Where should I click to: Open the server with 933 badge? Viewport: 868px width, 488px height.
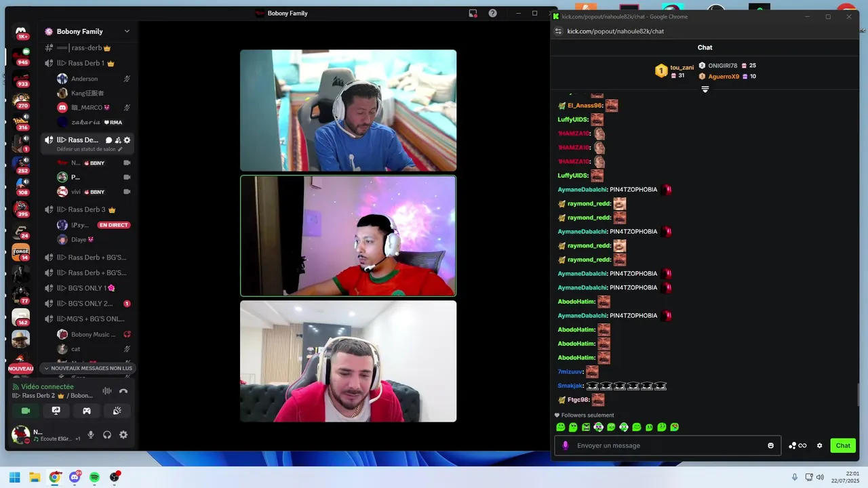pos(21,79)
